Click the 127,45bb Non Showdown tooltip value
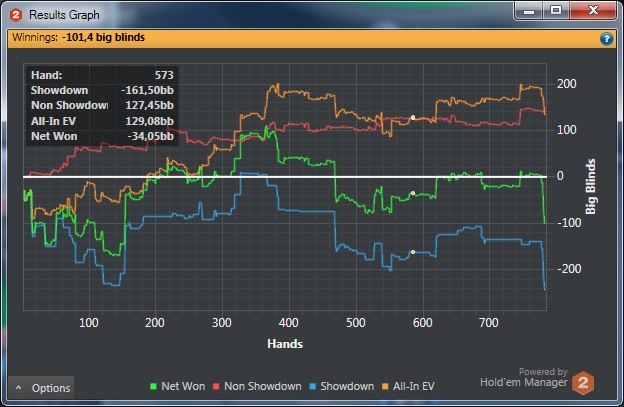The height and width of the screenshot is (407, 624). (x=150, y=105)
